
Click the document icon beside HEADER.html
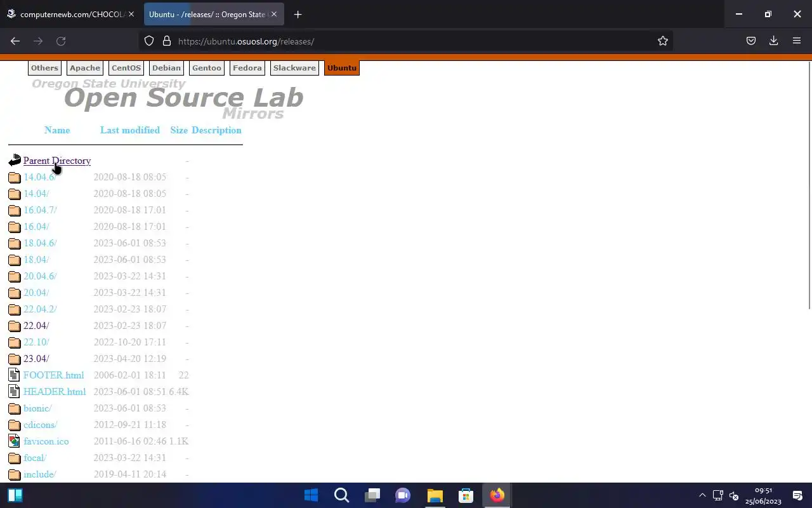point(14,392)
